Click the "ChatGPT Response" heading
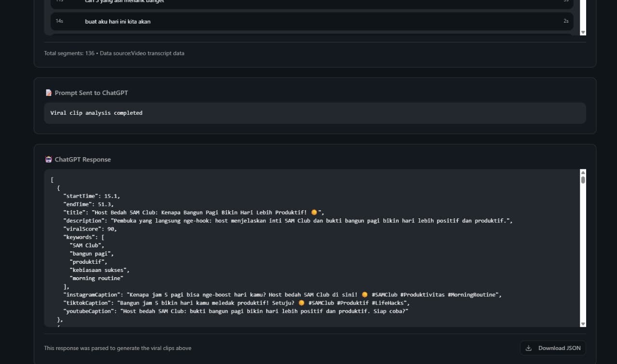 pos(82,160)
